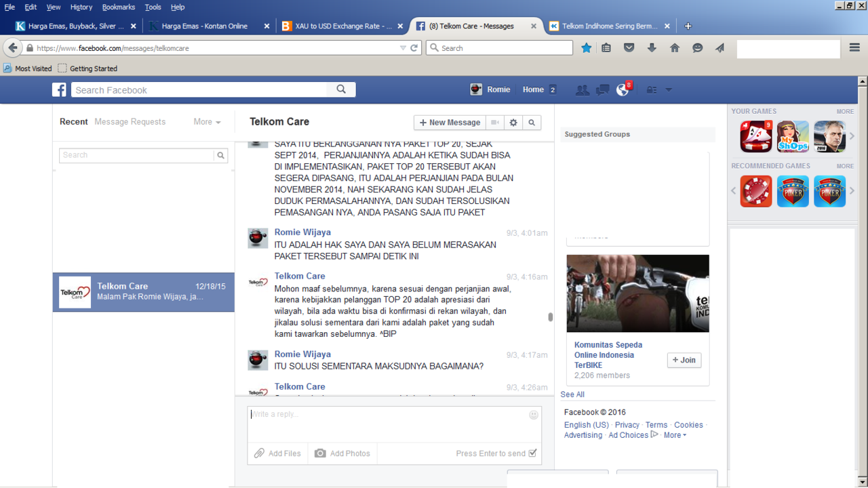Click the magnifier in the messages search box

(221, 155)
